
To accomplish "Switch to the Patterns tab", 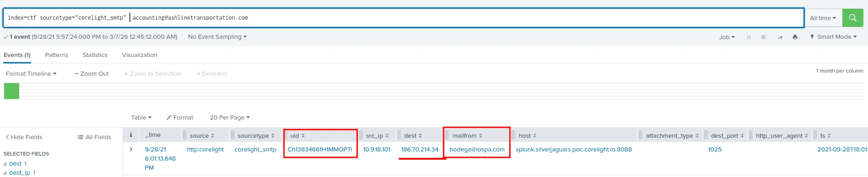I will [x=56, y=55].
